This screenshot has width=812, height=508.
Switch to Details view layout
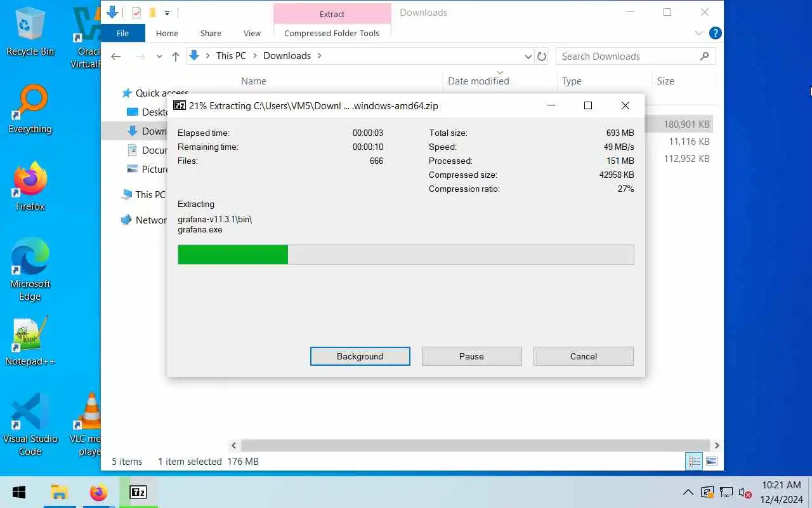pyautogui.click(x=695, y=462)
